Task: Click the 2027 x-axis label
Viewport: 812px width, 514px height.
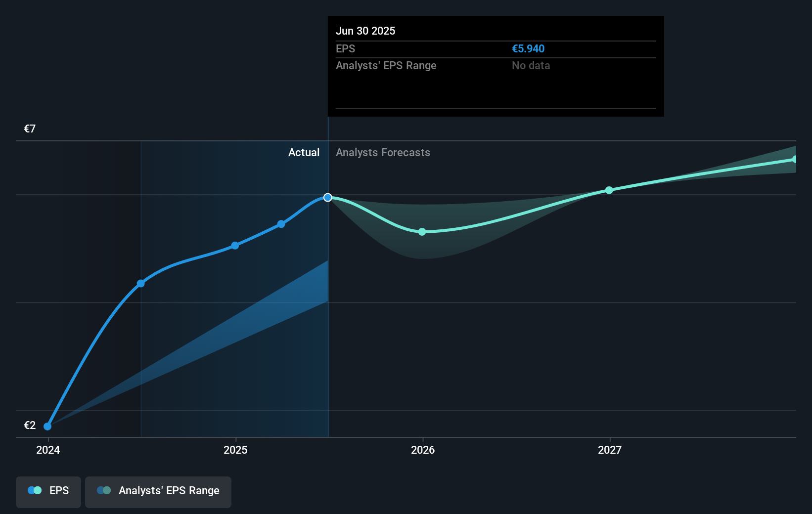Action: [610, 450]
